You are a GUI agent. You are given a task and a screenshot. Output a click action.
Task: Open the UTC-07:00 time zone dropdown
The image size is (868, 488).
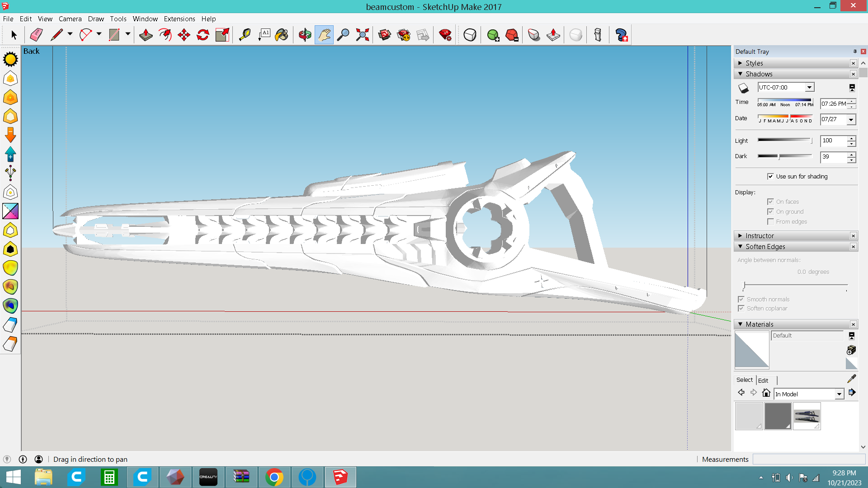(x=809, y=87)
